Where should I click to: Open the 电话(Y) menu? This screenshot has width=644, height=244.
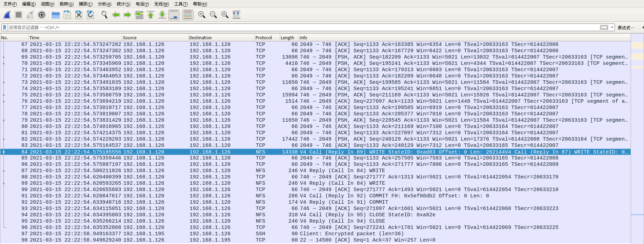tap(142, 4)
